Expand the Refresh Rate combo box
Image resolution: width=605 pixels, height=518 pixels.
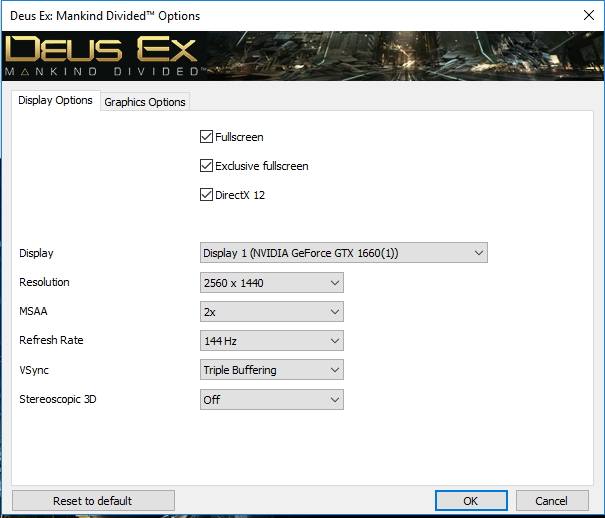[x=272, y=341]
